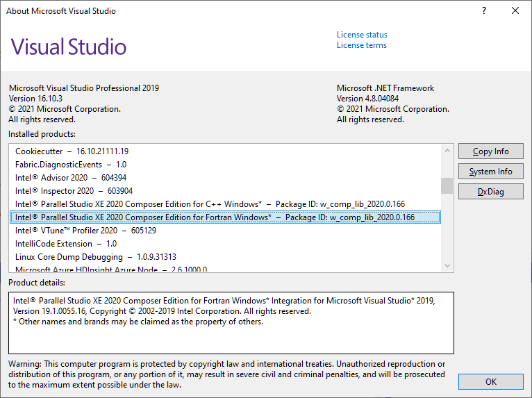The height and width of the screenshot is (398, 532).
Task: Select Fabric.DiagnosticEvents list entry
Action: [70, 165]
